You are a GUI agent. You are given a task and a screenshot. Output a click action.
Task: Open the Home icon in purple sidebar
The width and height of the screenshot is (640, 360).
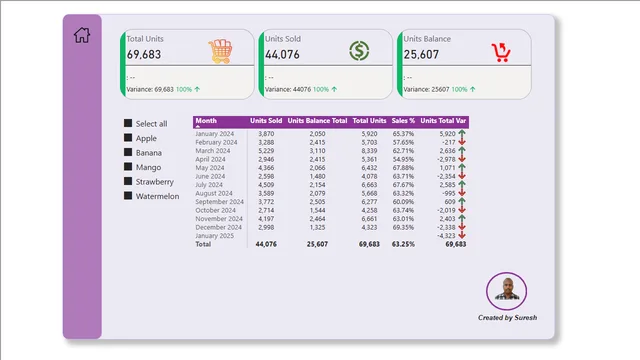click(x=82, y=35)
